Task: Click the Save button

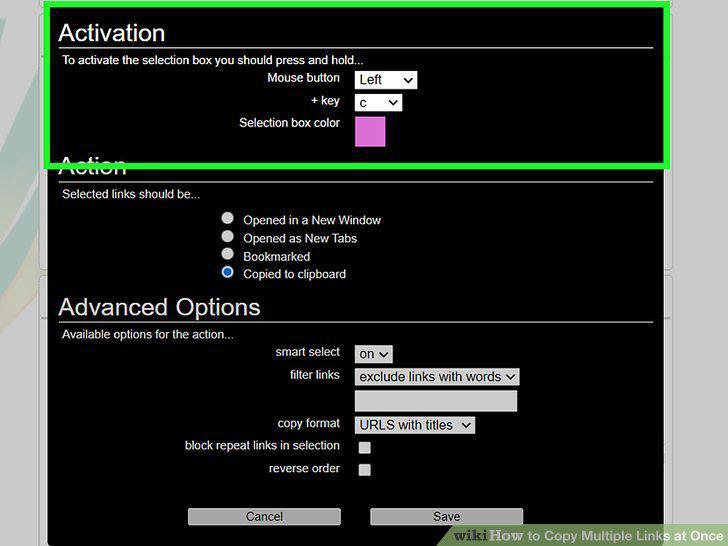Action: pyautogui.click(x=447, y=517)
